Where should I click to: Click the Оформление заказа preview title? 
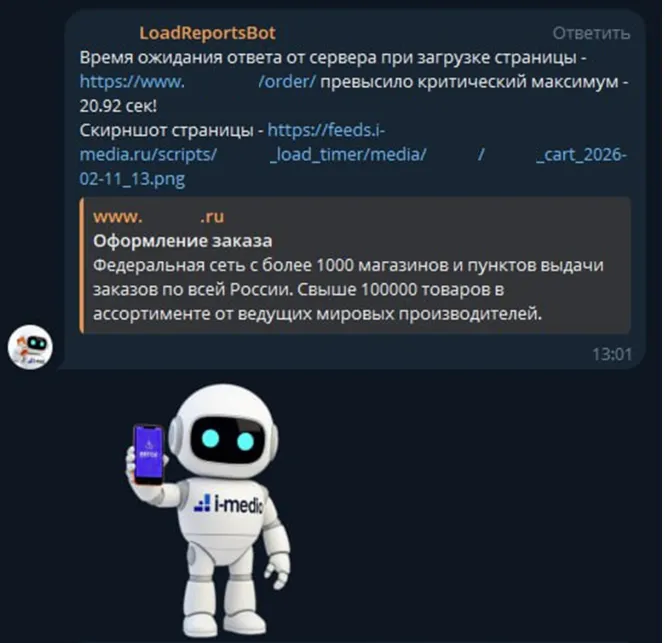coord(182,241)
